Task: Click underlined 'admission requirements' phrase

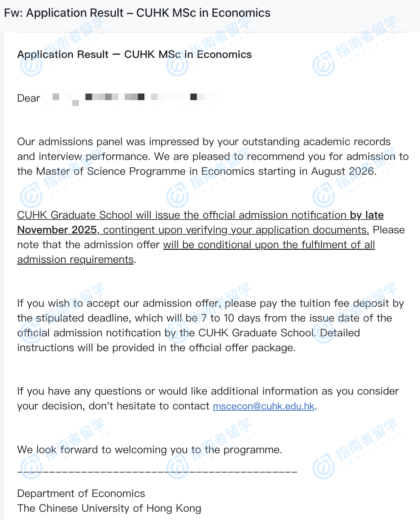Action: pyautogui.click(x=75, y=259)
